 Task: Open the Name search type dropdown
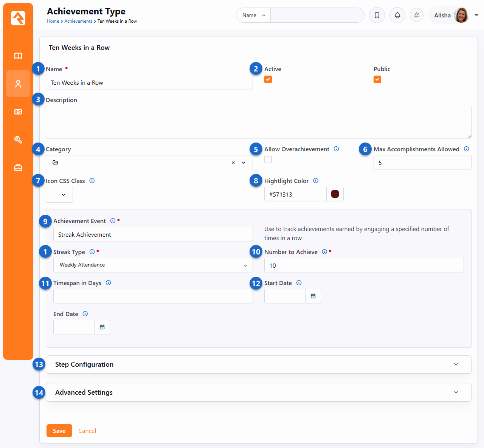(x=253, y=16)
